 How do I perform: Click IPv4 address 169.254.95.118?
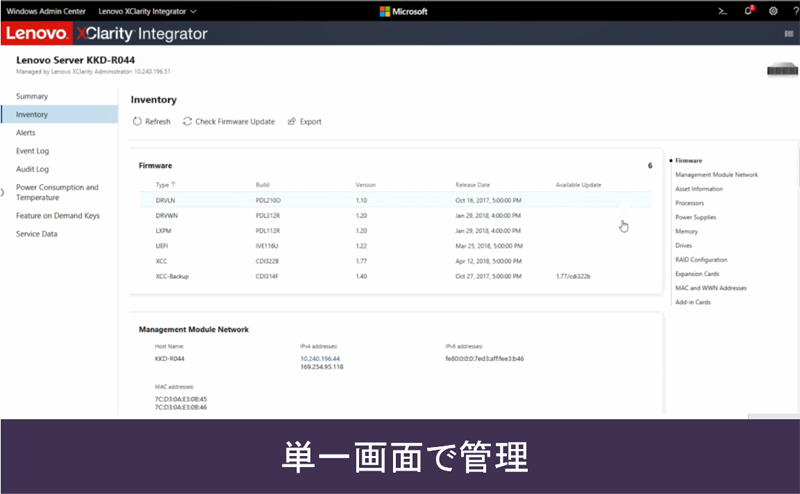pyautogui.click(x=321, y=367)
